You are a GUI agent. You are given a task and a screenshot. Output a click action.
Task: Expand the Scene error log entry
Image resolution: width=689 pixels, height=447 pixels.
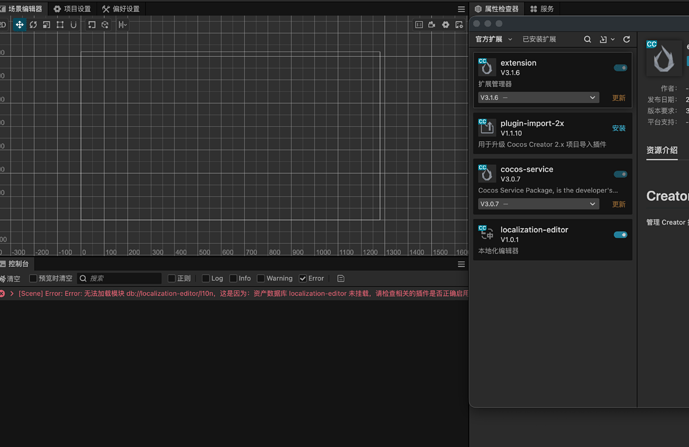[x=12, y=293]
